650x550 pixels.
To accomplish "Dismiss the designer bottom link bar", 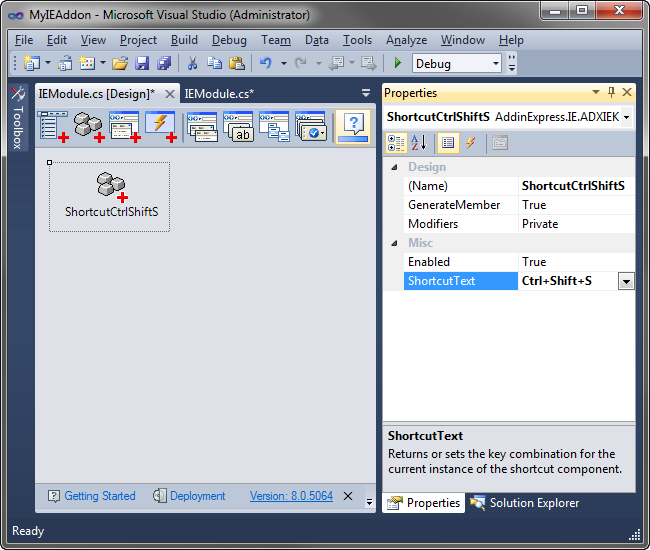I will 348,496.
